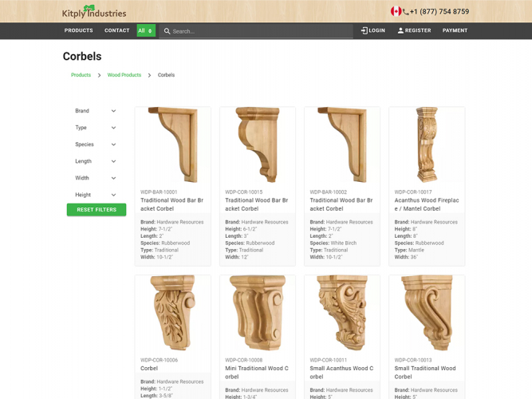Open the WDP-COR-10011 Small Acanthus image
The height and width of the screenshot is (399, 532).
tap(342, 313)
